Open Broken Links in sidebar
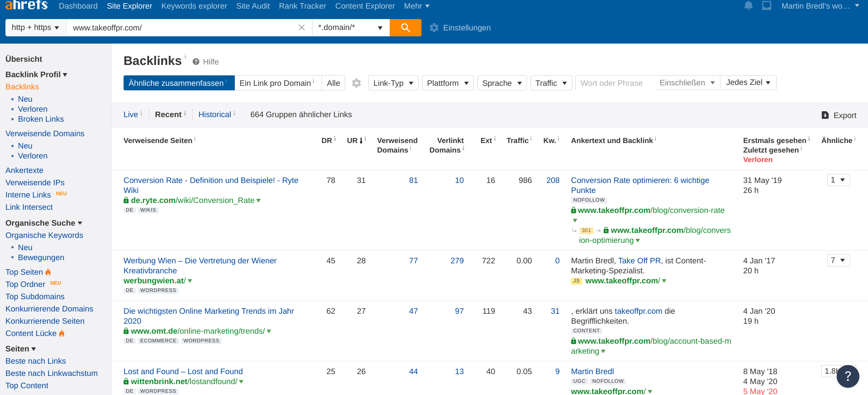The width and height of the screenshot is (868, 395). pos(41,119)
